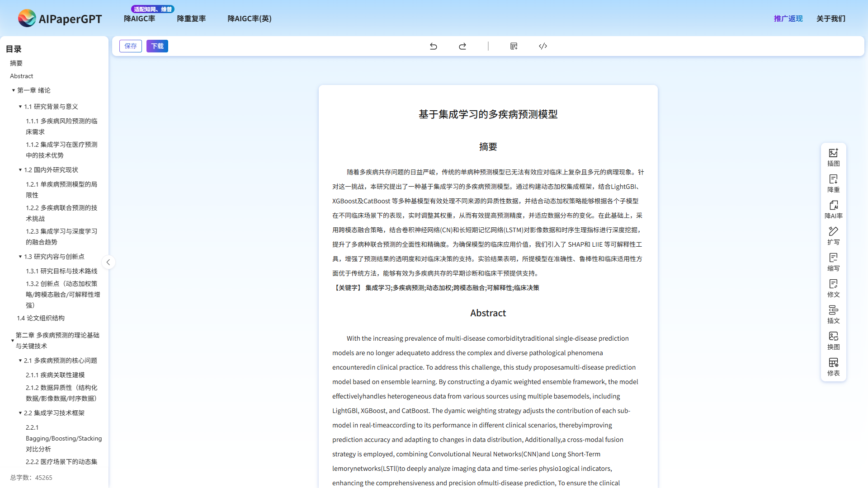Collapse the 第一章 绪论 chapter in the outline
The image size is (868, 488).
click(x=13, y=90)
